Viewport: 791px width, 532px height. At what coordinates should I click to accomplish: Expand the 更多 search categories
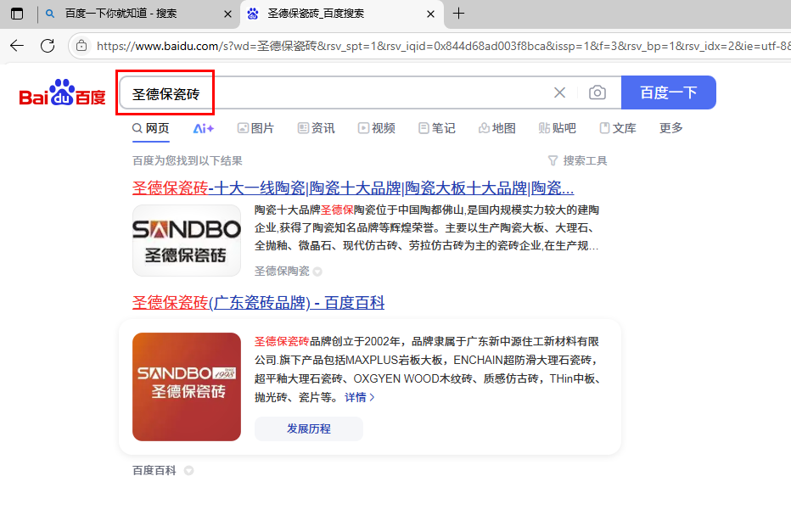coord(670,128)
